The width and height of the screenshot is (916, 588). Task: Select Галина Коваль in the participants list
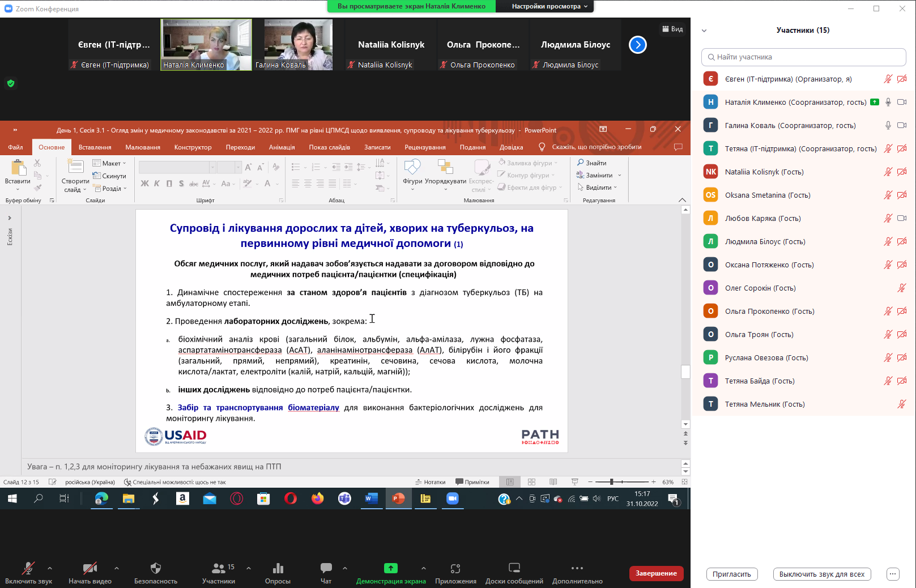click(x=790, y=126)
